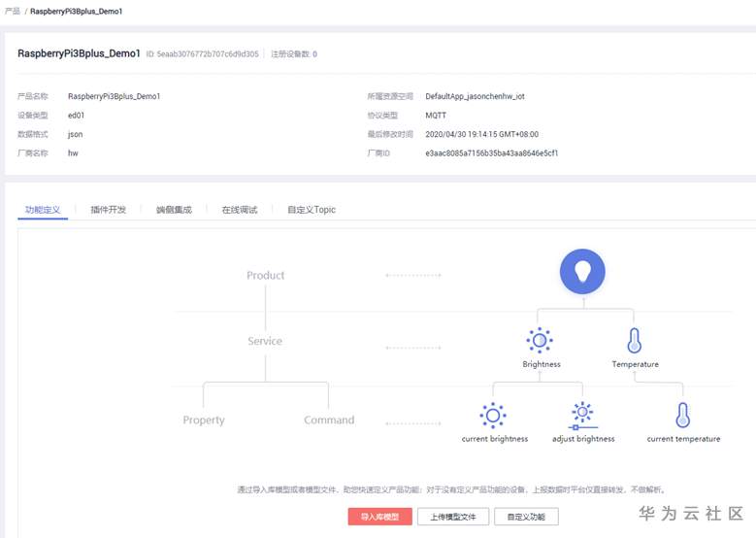Select the Temperature service thermometer icon
Screen dimensions: 756x538
(x=634, y=340)
